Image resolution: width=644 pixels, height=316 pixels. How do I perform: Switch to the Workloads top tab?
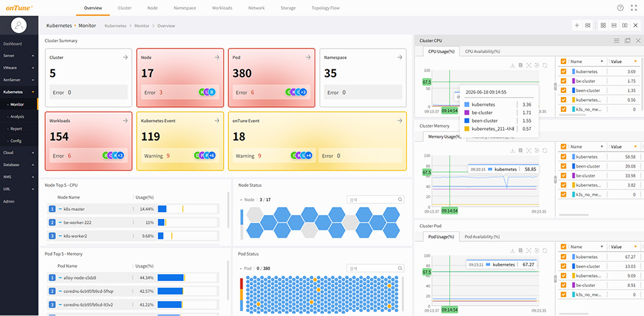coord(222,8)
